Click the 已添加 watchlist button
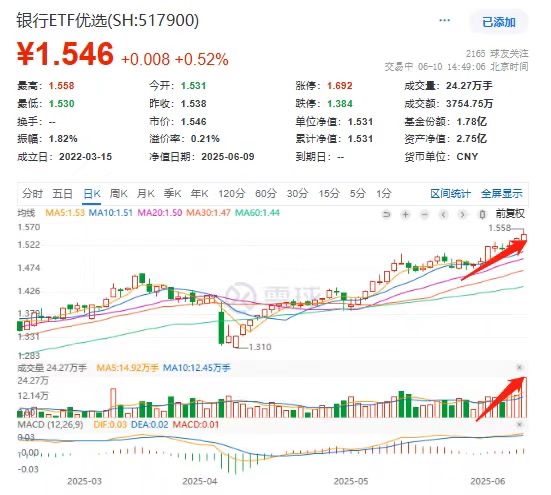Screen dimensions: 551x495 pos(499,22)
